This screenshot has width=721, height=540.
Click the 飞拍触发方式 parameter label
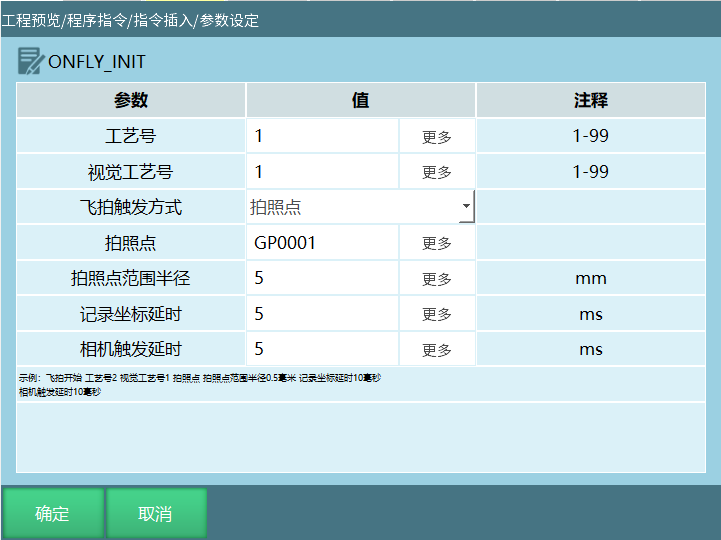click(131, 207)
